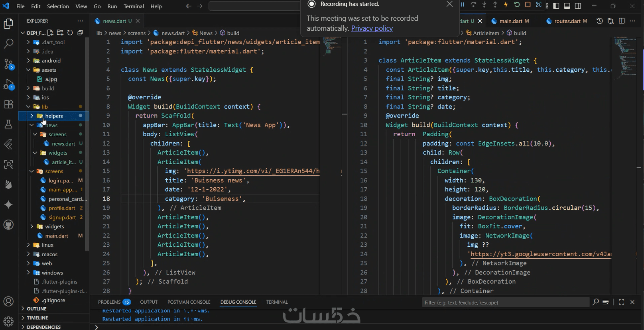The height and width of the screenshot is (330, 644).
Task: Click the debug Step Into icon
Action: click(x=484, y=5)
